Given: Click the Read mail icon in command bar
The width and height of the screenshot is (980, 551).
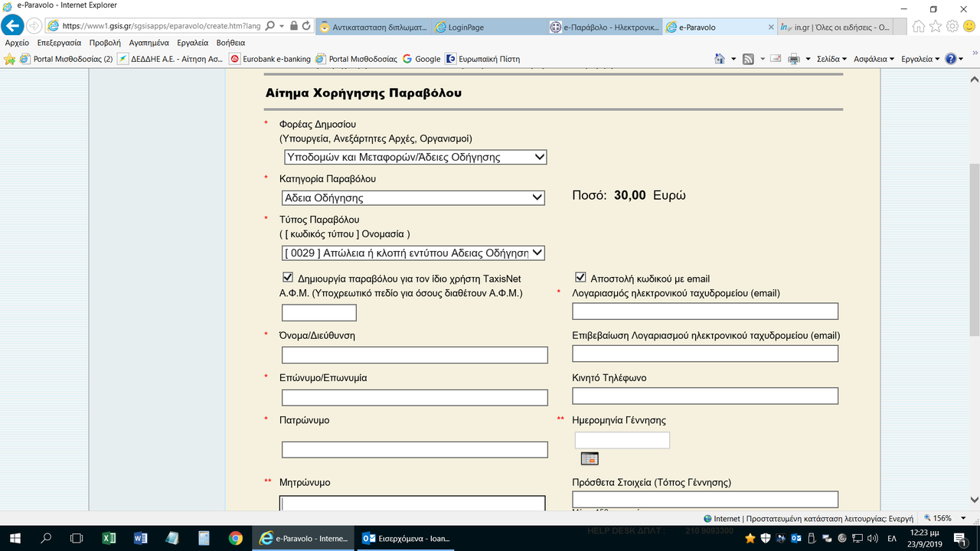Looking at the screenshot, I should (x=776, y=59).
